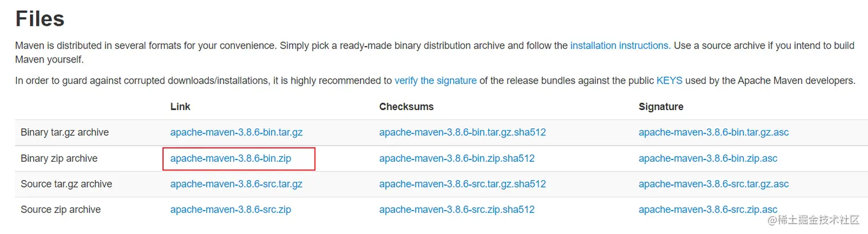Open the bin.zip.asc signature file

pos(708,158)
